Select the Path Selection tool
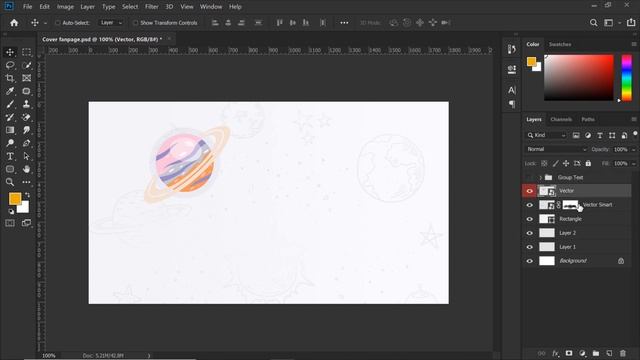Image resolution: width=640 pixels, height=360 pixels. pyautogui.click(x=27, y=156)
